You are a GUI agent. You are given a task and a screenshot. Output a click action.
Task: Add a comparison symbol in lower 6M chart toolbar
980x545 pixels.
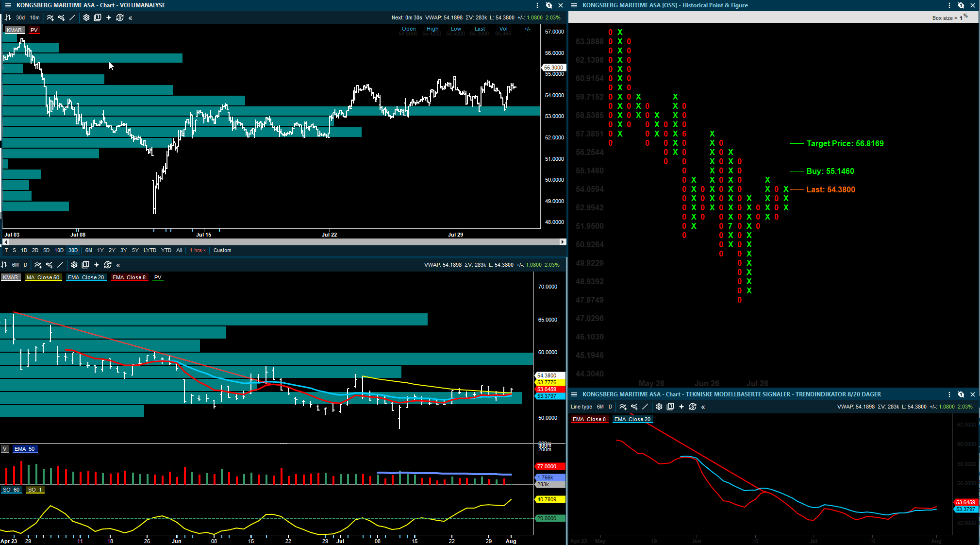click(49, 265)
